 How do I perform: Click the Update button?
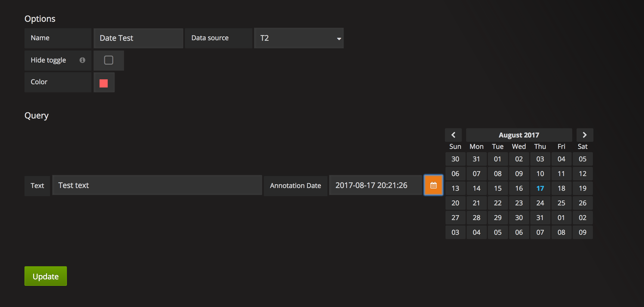[x=45, y=276]
